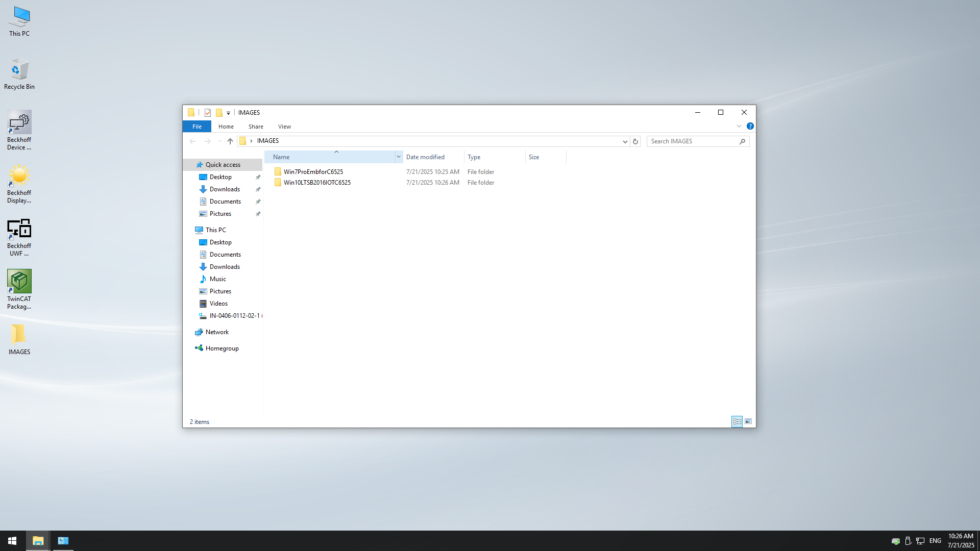Click the Properties icon in the quick access toolbar
The image size is (980, 551).
tap(208, 113)
